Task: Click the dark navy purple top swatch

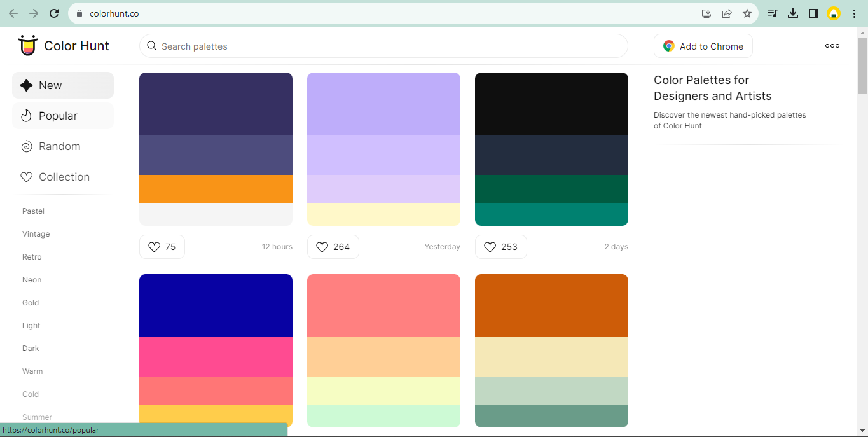Action: tap(216, 104)
